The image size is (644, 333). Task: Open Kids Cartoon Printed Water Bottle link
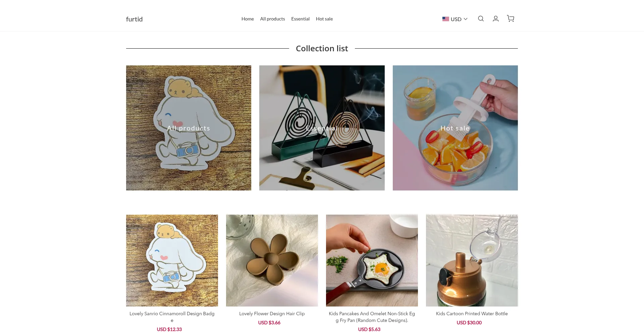click(x=472, y=314)
